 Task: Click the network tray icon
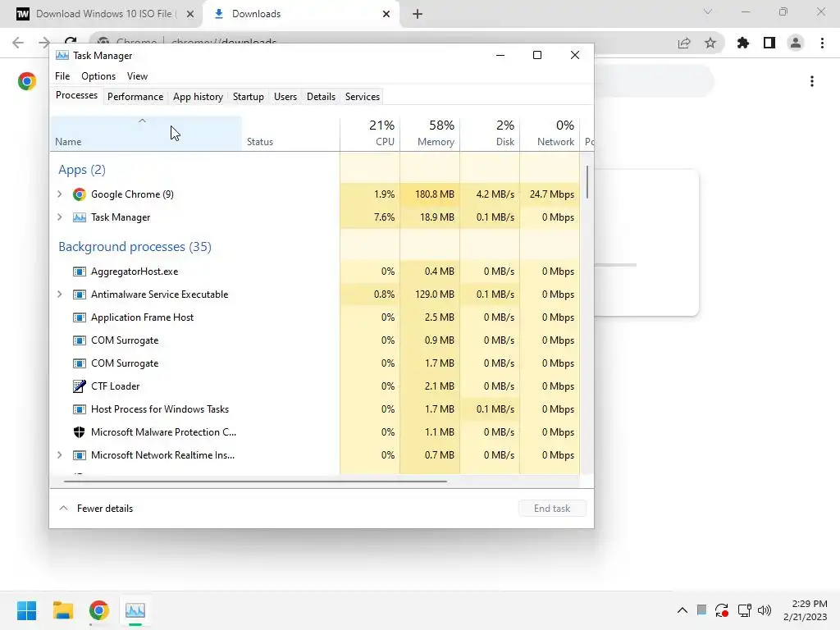(x=744, y=610)
